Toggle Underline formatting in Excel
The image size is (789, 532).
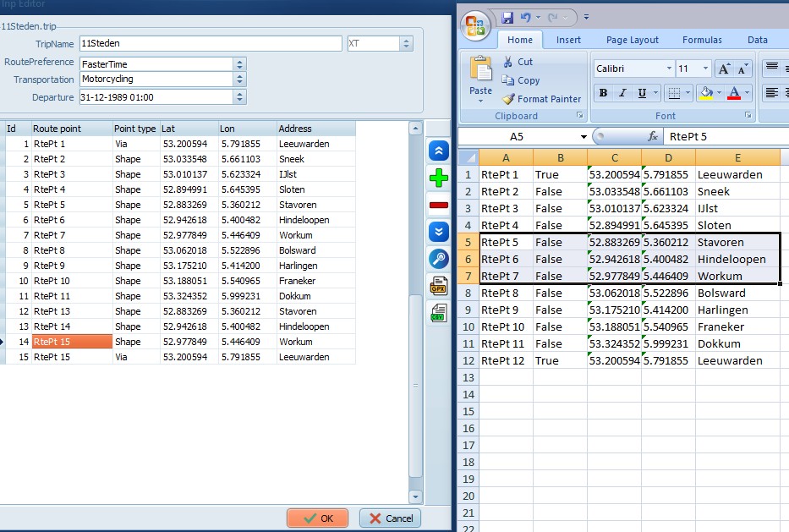[643, 93]
